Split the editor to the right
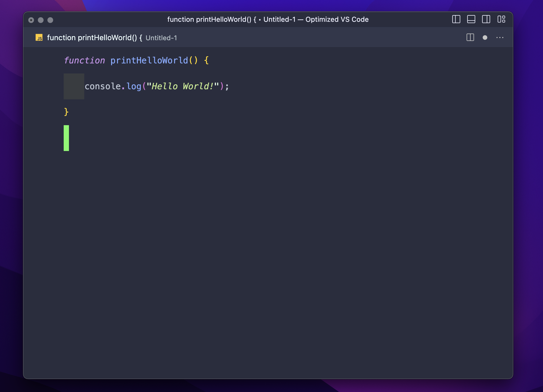Image resolution: width=543 pixels, height=392 pixels. [x=470, y=37]
